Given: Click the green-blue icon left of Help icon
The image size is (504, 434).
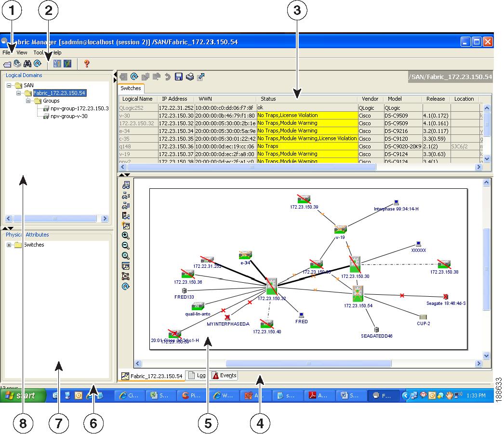Looking at the screenshot, I should 67,64.
